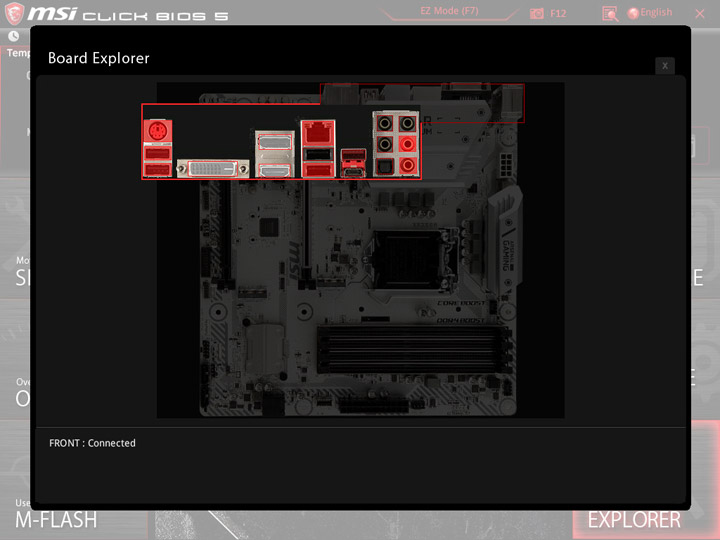Select the optical S/PDIF out port
720x540 pixels.
pyautogui.click(x=384, y=166)
